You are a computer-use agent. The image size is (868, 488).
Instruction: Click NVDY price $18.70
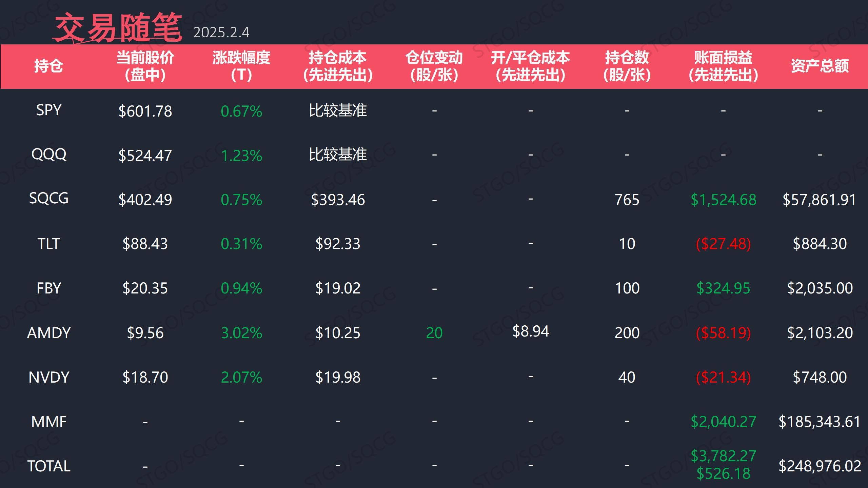pos(145,378)
